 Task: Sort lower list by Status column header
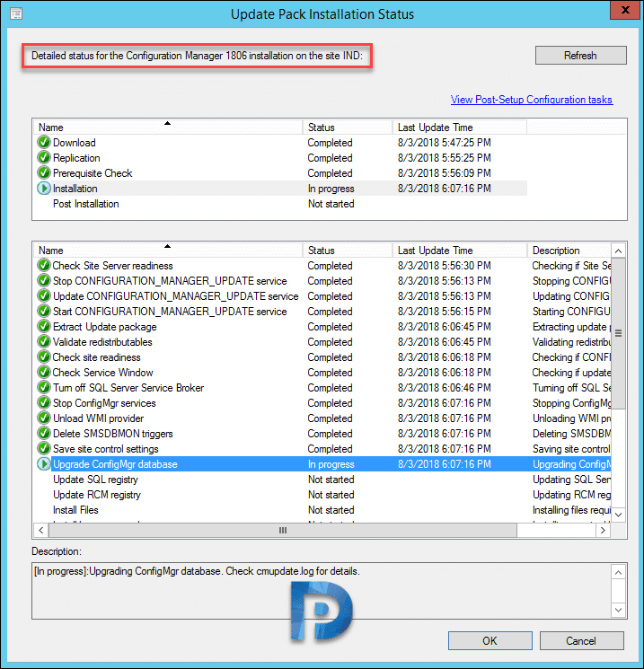click(348, 250)
